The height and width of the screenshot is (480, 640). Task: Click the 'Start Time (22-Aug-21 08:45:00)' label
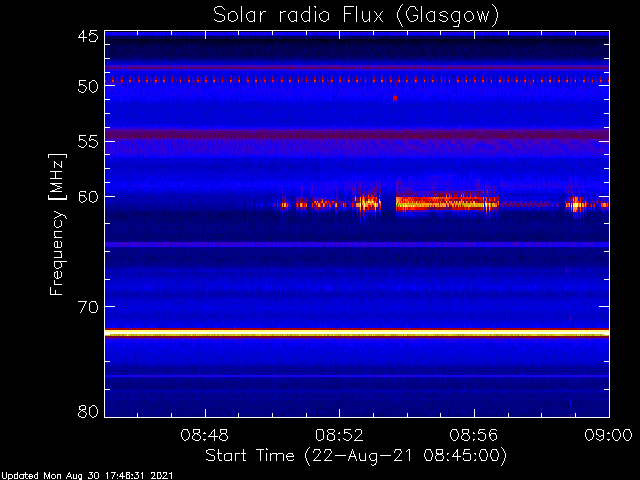(x=356, y=456)
